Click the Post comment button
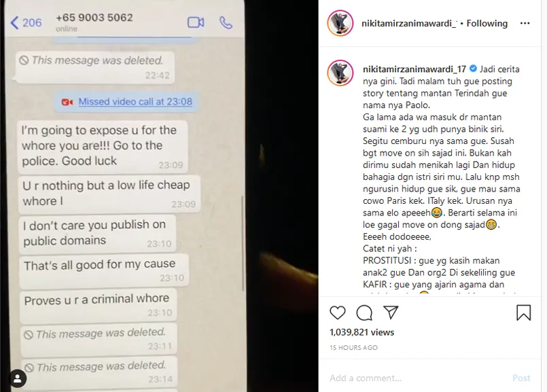The image size is (547, 392). tap(521, 378)
